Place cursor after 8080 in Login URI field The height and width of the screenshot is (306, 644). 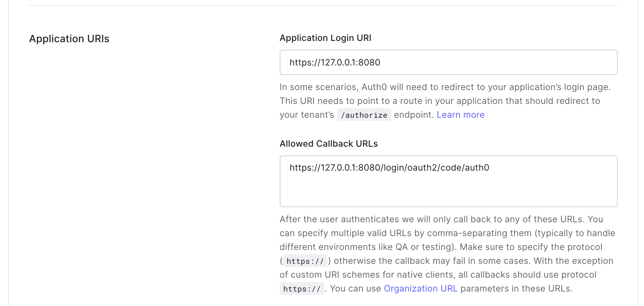381,62
